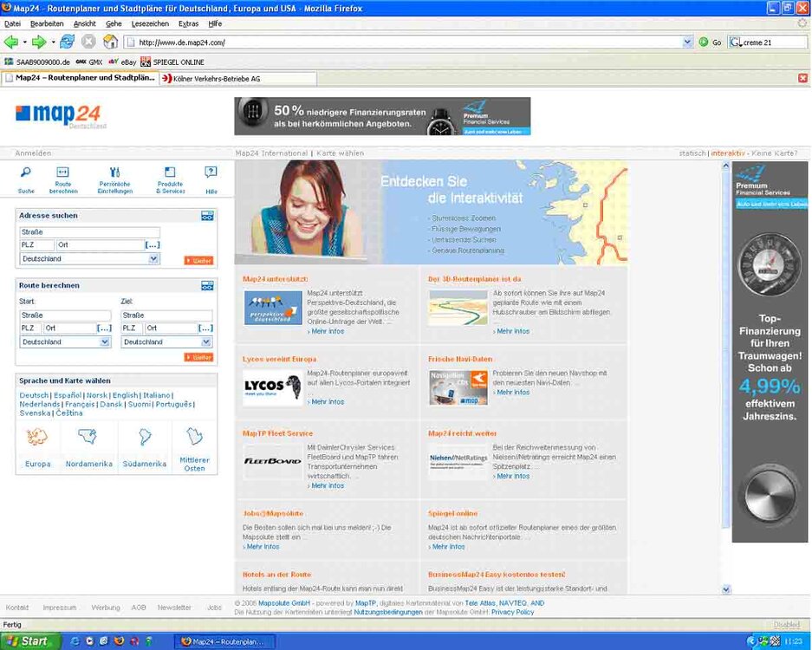Click the Google search engine icon in the search box
The width and height of the screenshot is (812, 650).
pyautogui.click(x=735, y=42)
